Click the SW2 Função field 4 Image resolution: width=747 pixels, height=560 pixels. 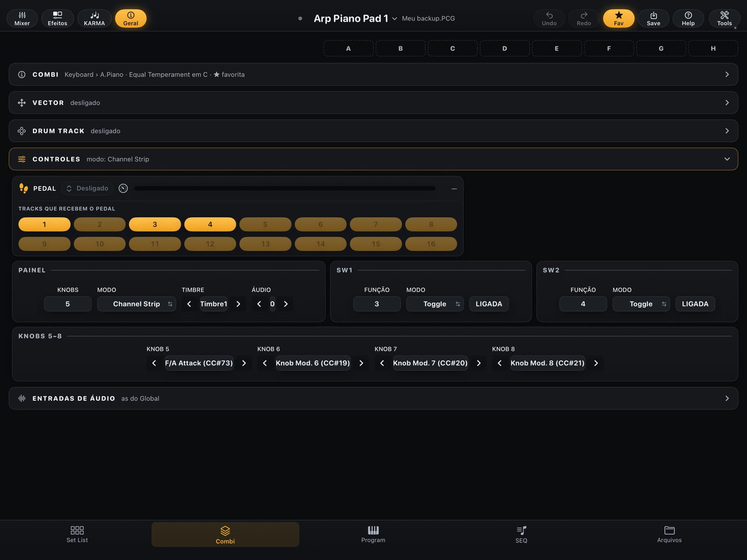[x=583, y=304]
